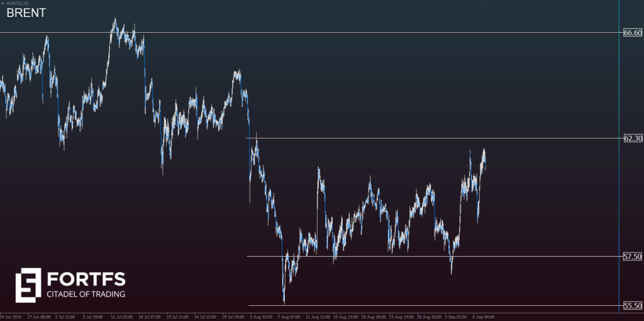The height and width of the screenshot is (321, 644).
Task: Select the 57.50 price level label
Action: [632, 257]
